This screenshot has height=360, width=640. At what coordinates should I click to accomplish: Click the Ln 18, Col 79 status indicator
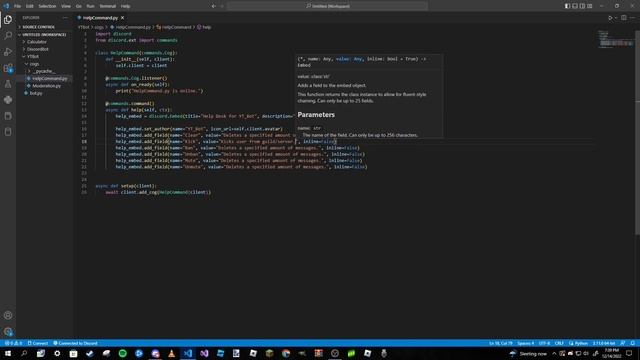pyautogui.click(x=500, y=343)
